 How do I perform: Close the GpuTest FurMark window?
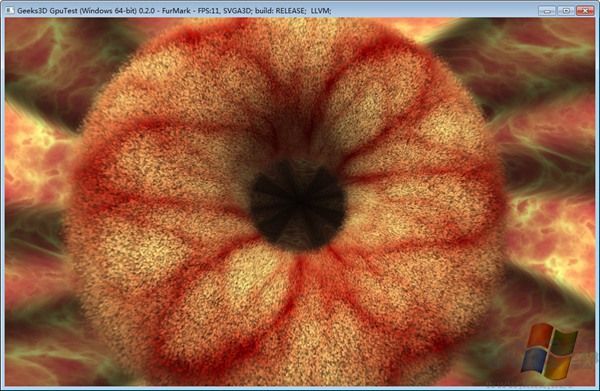point(585,11)
